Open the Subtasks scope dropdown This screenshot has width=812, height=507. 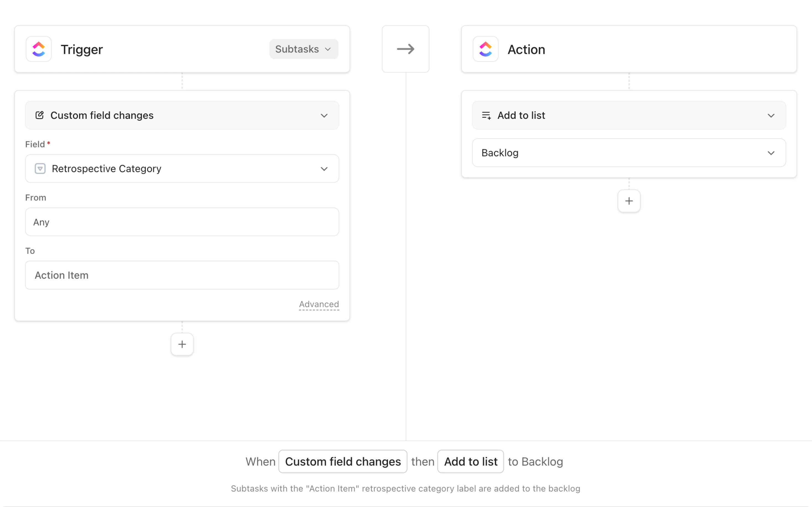pyautogui.click(x=303, y=49)
